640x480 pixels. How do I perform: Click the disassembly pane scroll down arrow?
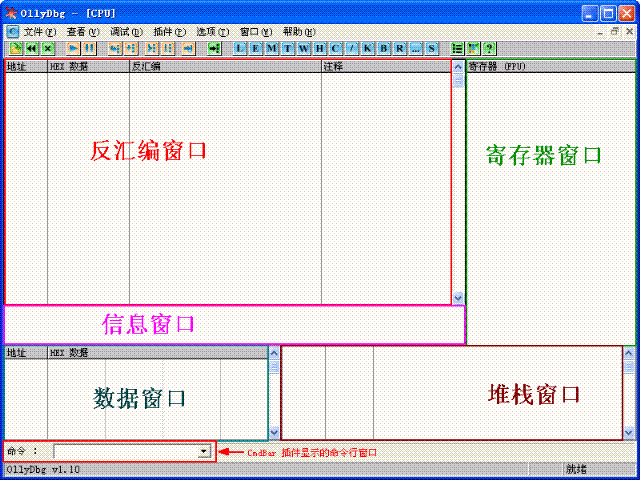(x=458, y=298)
